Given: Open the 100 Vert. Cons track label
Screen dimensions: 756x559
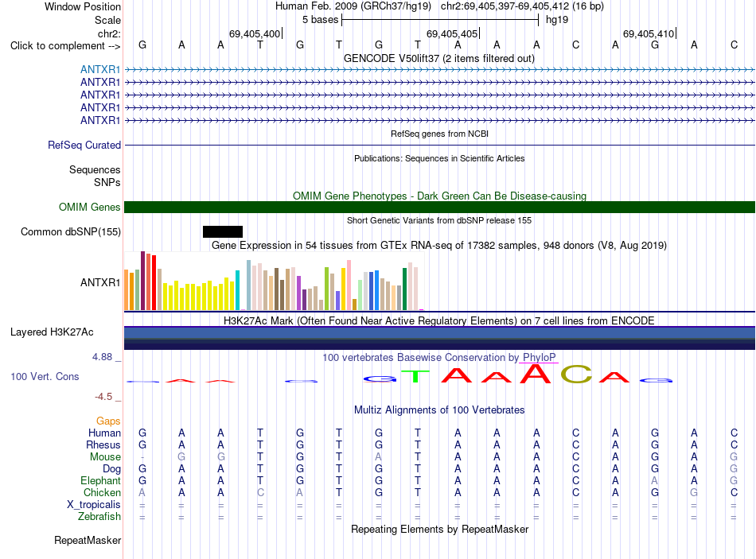Looking at the screenshot, I should tap(45, 376).
